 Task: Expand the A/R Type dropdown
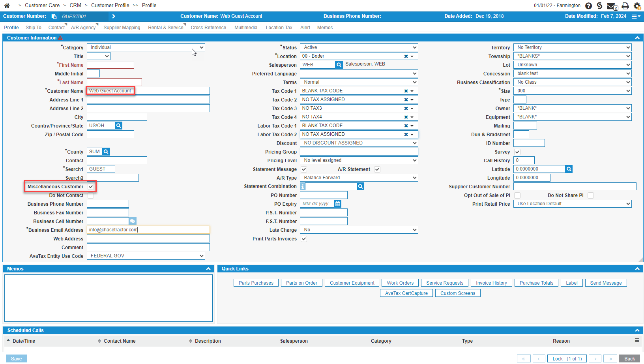click(359, 178)
